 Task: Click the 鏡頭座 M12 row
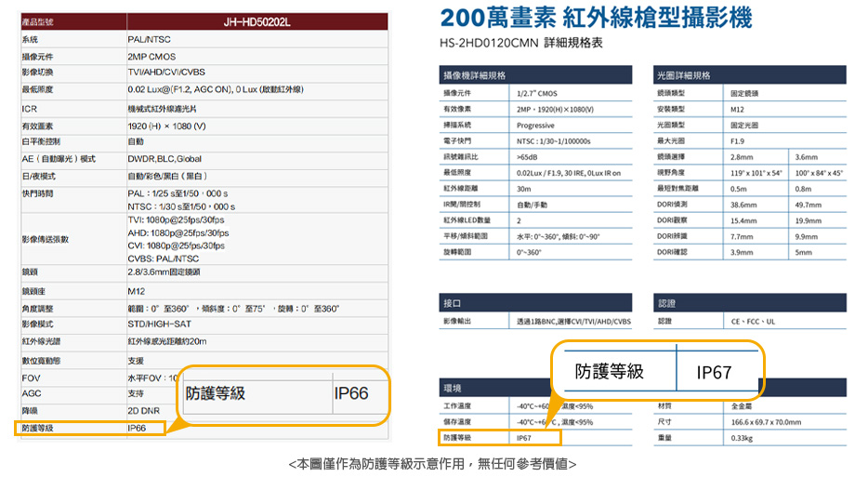pyautogui.click(x=204, y=291)
